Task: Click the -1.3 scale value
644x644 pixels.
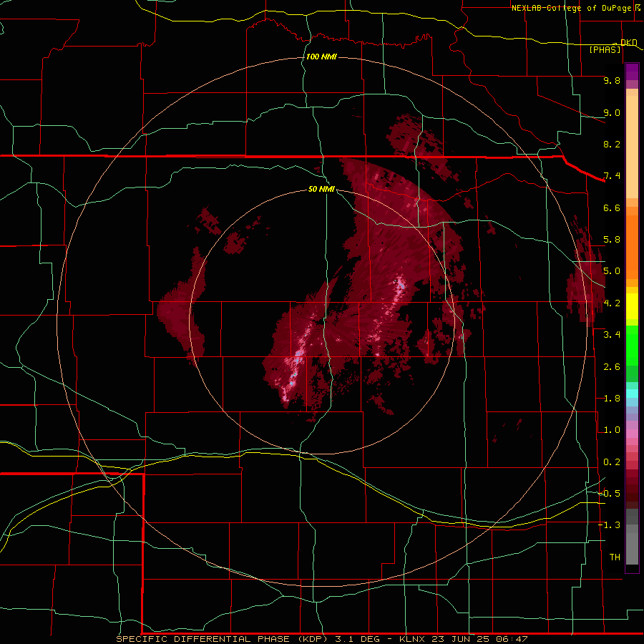Action: coord(610,525)
